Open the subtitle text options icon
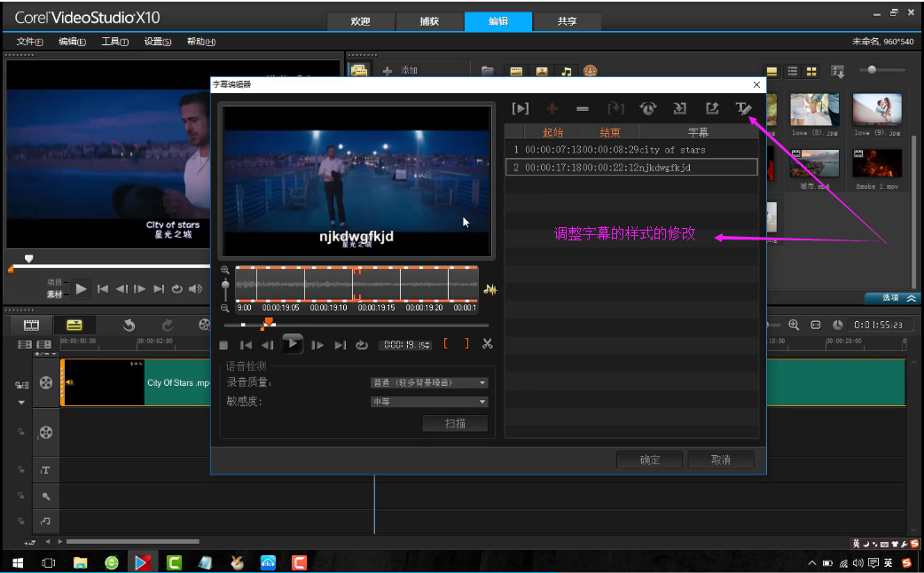This screenshot has width=924, height=573. [743, 108]
